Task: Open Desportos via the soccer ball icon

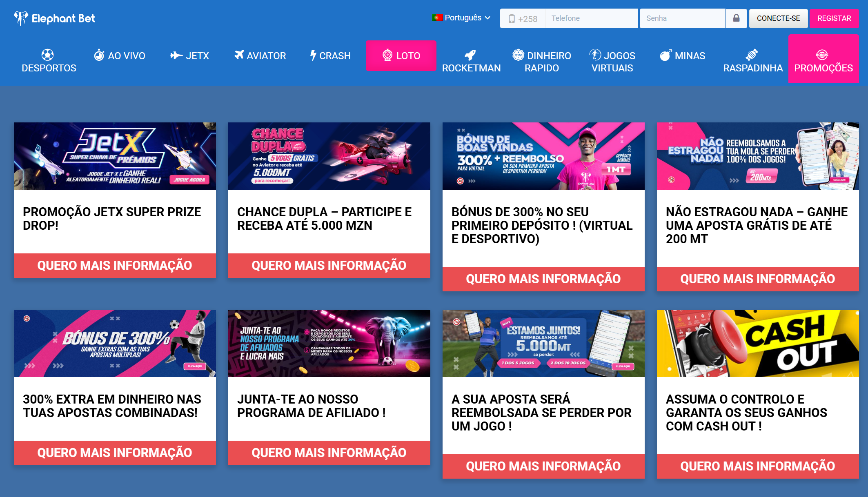Action: click(x=47, y=55)
